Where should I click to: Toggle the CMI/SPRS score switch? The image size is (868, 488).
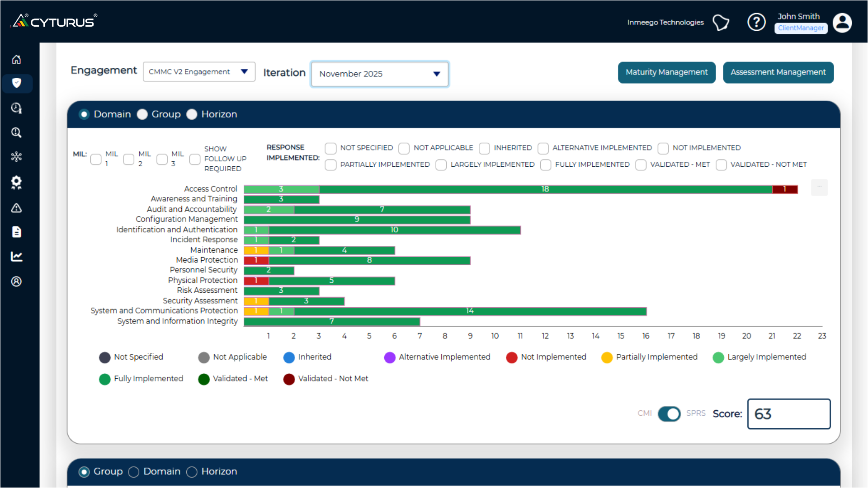(x=669, y=414)
